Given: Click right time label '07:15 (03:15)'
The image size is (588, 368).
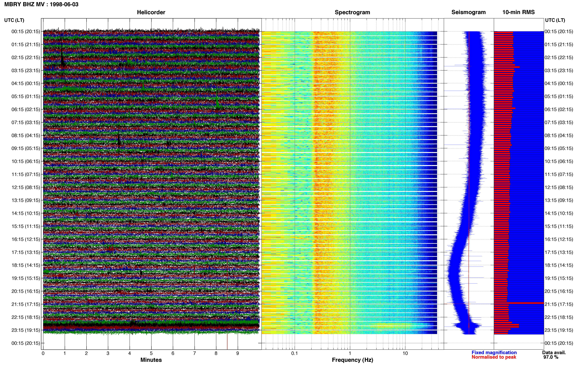Looking at the screenshot, I should [x=559, y=122].
